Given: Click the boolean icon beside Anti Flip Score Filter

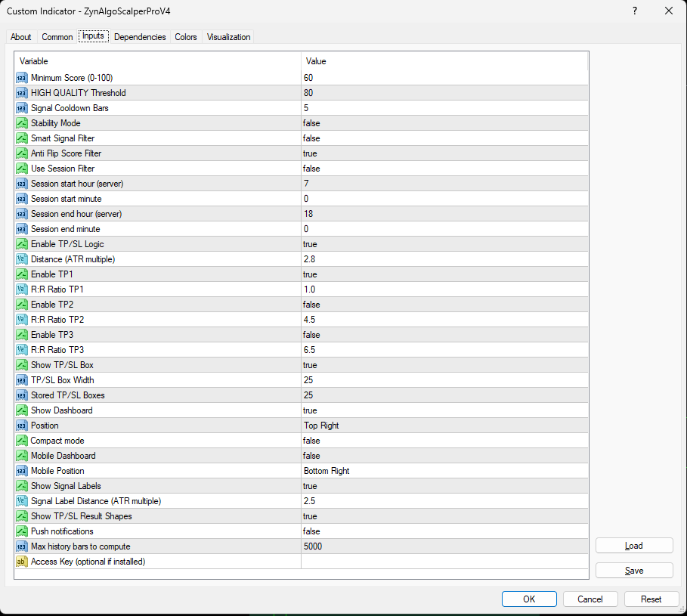Looking at the screenshot, I should [21, 153].
